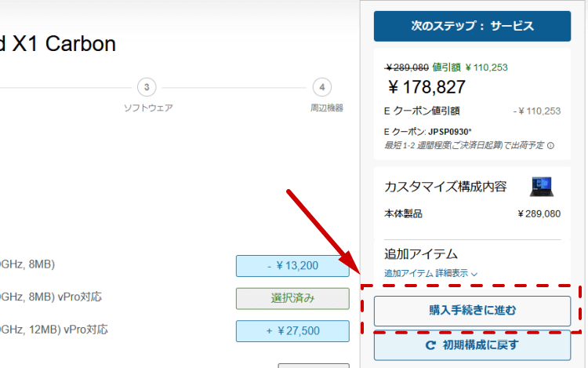588x368 pixels.
Task: Go to step 3 ソフトウェア circle
Action: pos(147,87)
